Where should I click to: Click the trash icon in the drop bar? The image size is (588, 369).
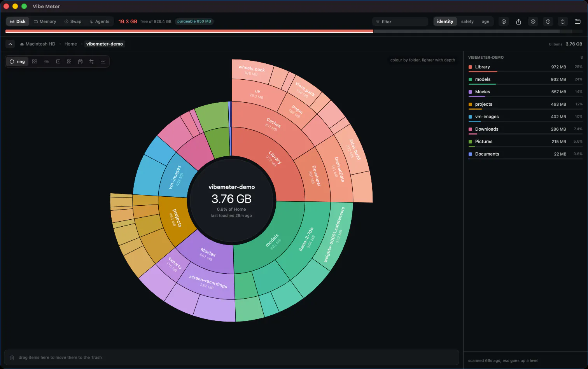pyautogui.click(x=12, y=357)
